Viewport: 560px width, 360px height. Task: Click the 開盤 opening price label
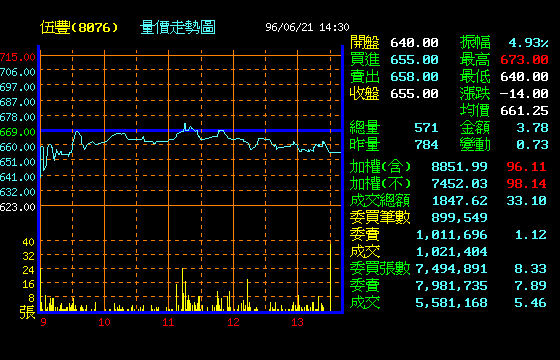point(365,42)
